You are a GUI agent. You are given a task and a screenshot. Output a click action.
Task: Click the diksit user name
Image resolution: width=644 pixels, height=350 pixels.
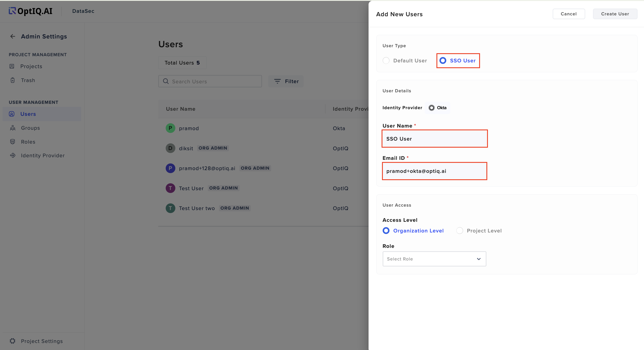186,148
